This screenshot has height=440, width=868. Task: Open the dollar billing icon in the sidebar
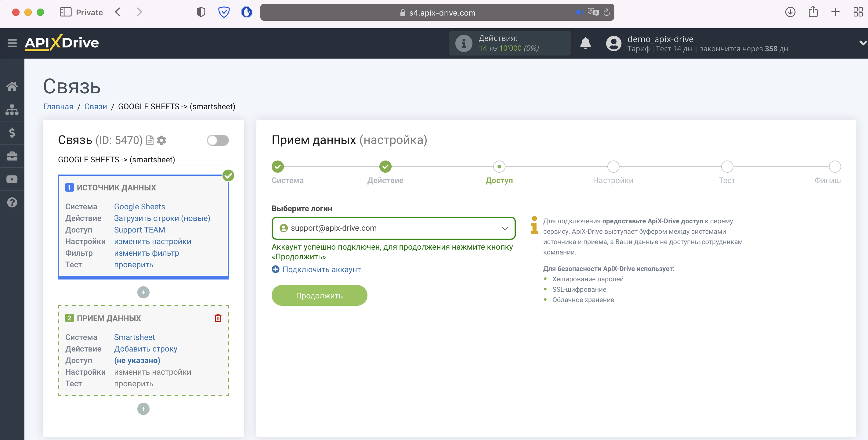(x=12, y=133)
